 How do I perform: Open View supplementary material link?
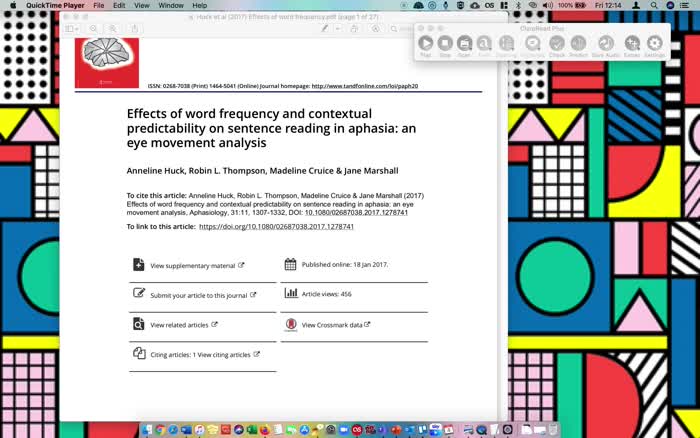pos(192,266)
